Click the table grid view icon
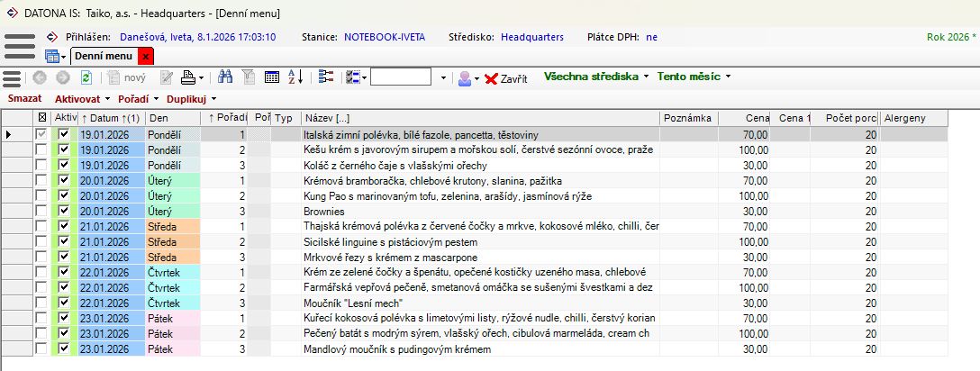This screenshot has height=371, width=980. (271, 78)
